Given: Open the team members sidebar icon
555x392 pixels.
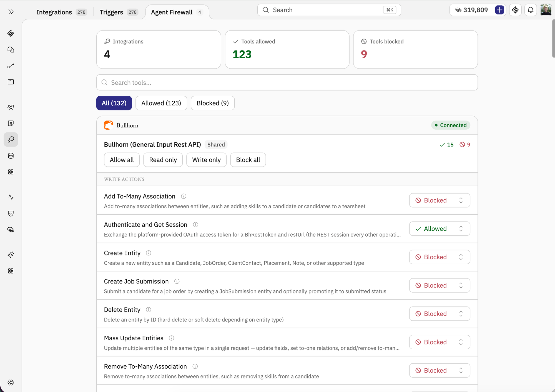Looking at the screenshot, I should (x=11, y=107).
